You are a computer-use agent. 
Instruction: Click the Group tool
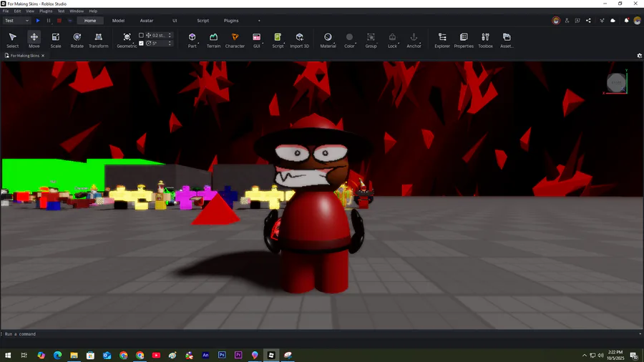tap(371, 40)
